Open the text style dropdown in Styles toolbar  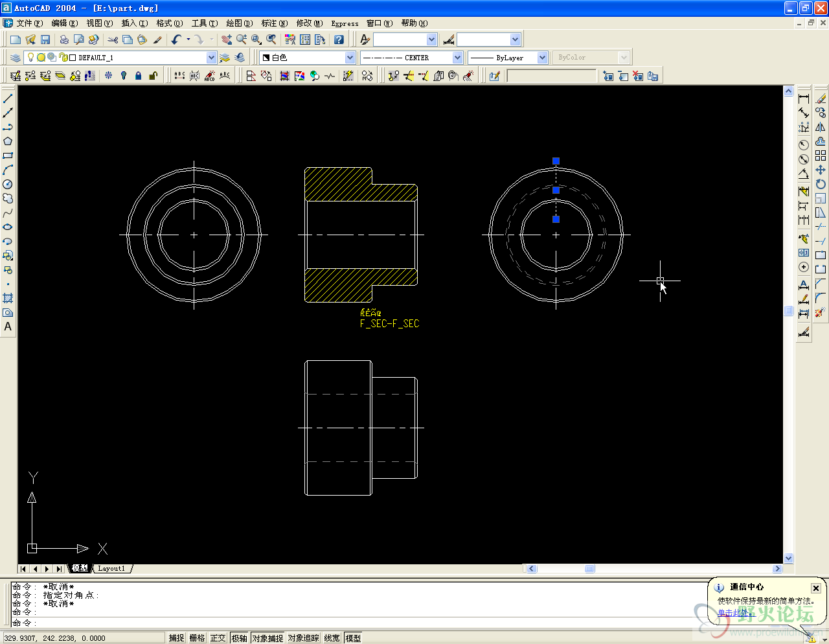[x=431, y=40]
